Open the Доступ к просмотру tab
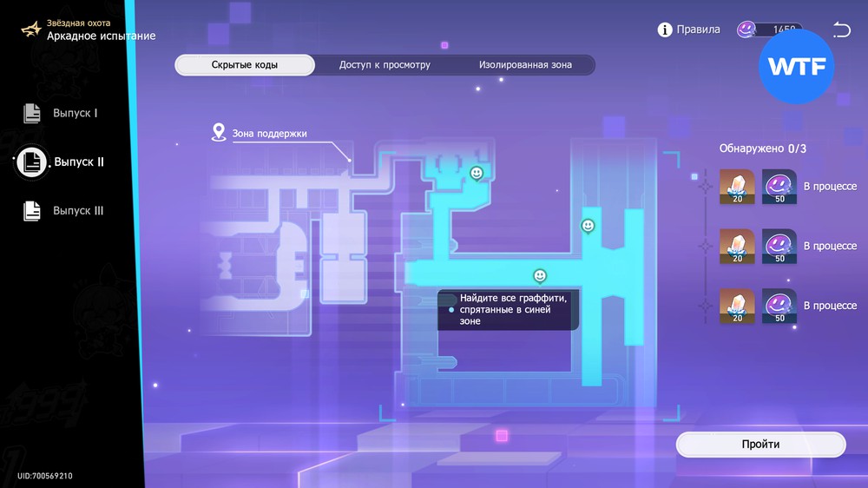Image resolution: width=868 pixels, height=488 pixels. [385, 65]
